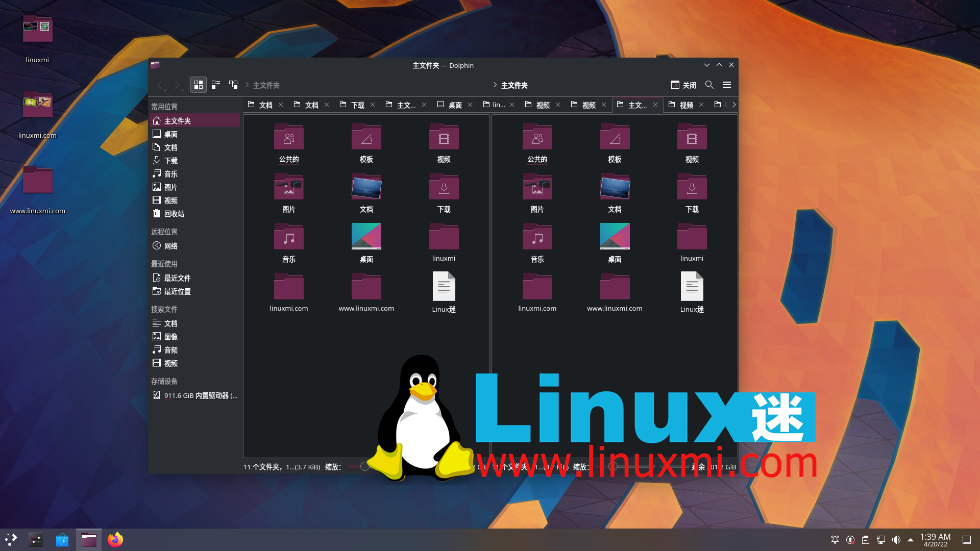Select linuxmi folder in left pane
This screenshot has height=551, width=980.
pos(444,243)
